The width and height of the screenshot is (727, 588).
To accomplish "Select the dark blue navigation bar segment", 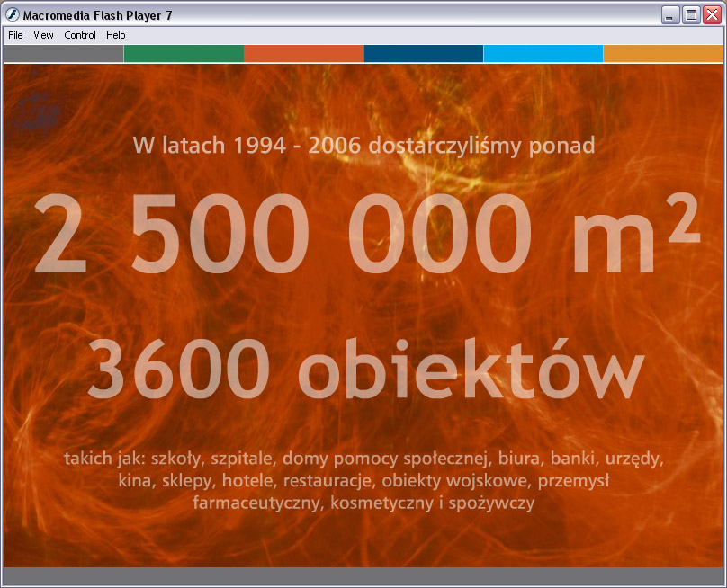I will point(424,54).
